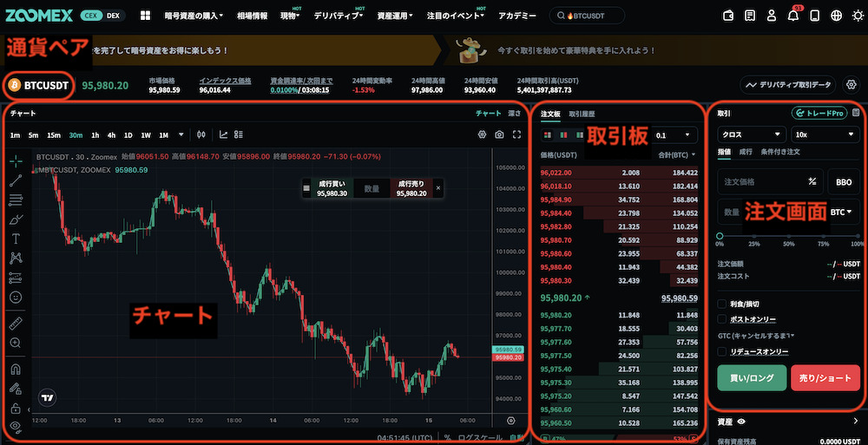Select the 成行 order type tab
868x445 pixels.
pyautogui.click(x=746, y=152)
